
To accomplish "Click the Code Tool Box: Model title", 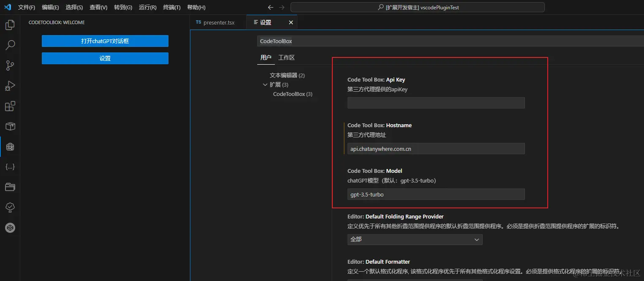I will (x=375, y=171).
